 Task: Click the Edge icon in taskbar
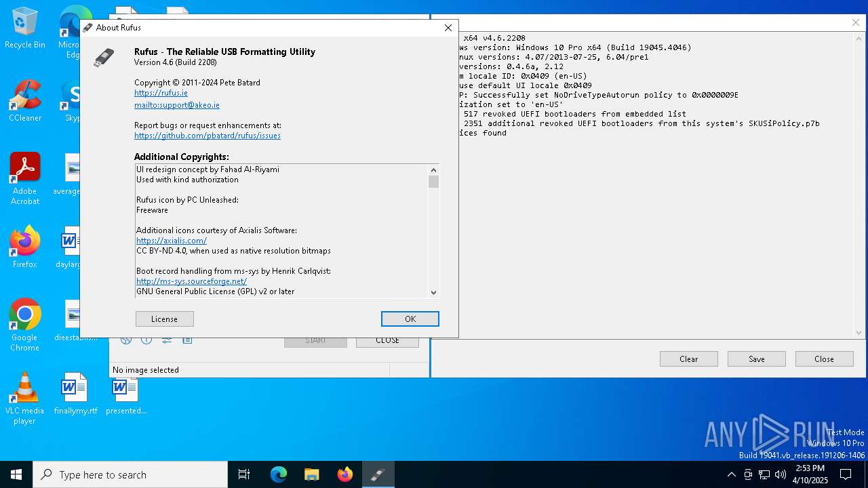point(279,474)
